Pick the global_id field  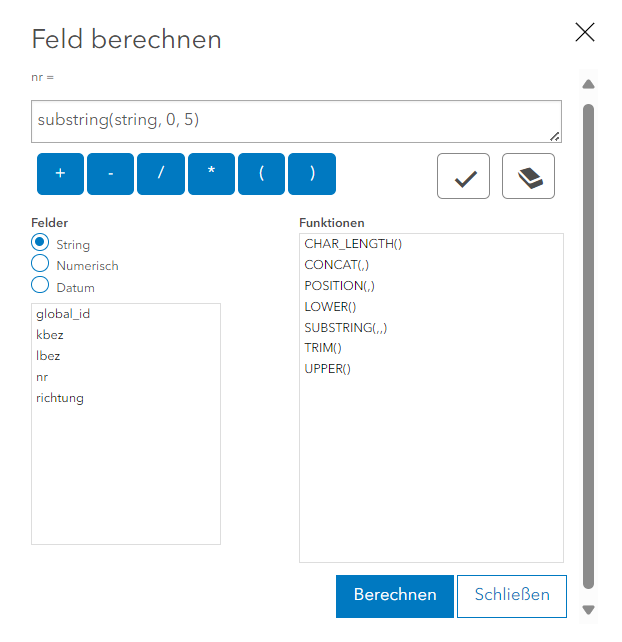tap(126, 314)
